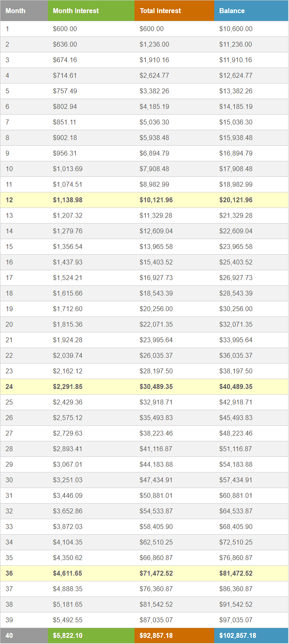Image resolution: width=289 pixels, height=644 pixels.
Task: Click the $81,472.52 balance cell
Action: 236,574
